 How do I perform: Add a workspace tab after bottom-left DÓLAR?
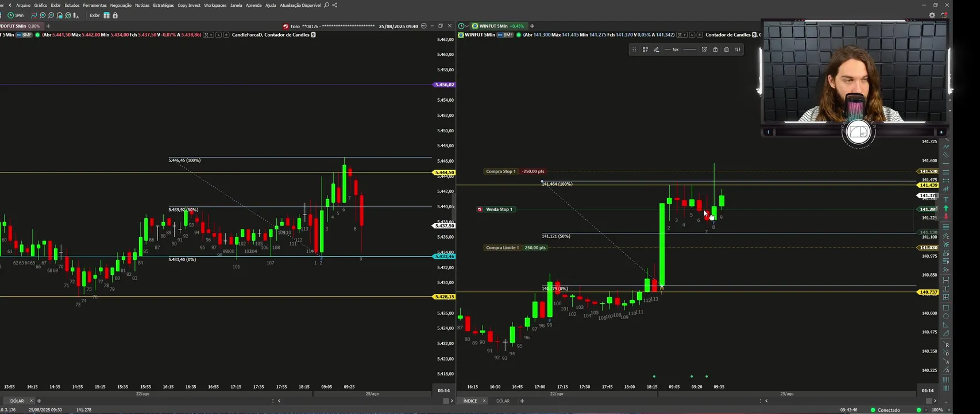point(39,401)
